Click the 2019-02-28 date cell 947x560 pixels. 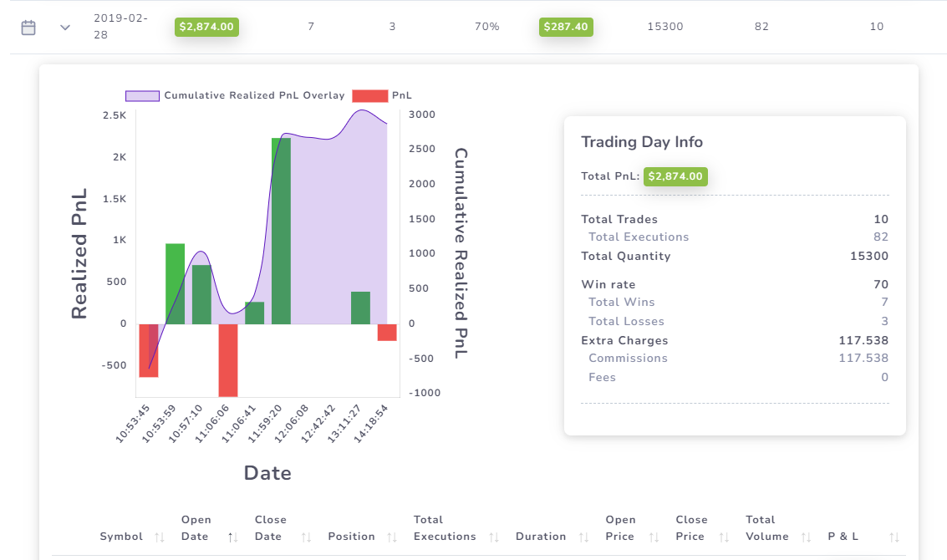click(x=120, y=27)
